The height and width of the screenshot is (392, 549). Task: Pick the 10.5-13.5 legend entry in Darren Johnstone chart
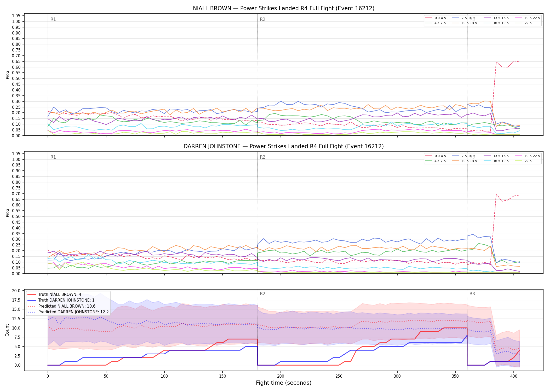[x=465, y=161]
